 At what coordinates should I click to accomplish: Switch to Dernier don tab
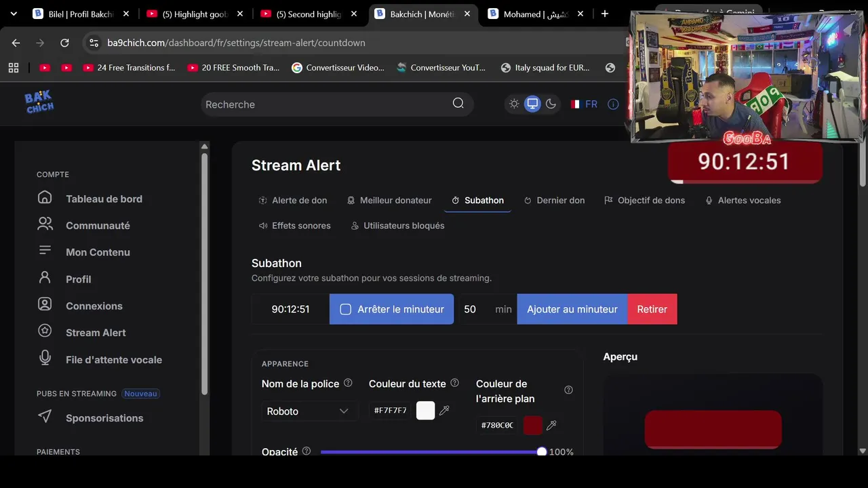554,201
